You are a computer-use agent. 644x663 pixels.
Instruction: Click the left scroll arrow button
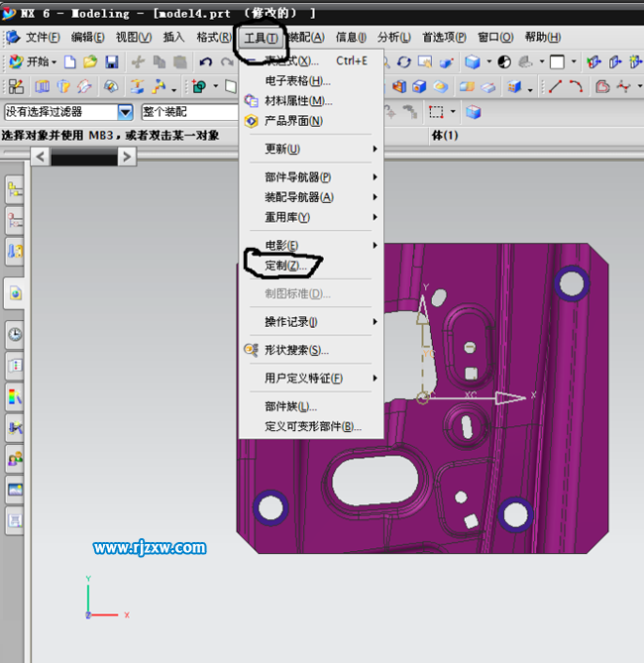coord(41,157)
